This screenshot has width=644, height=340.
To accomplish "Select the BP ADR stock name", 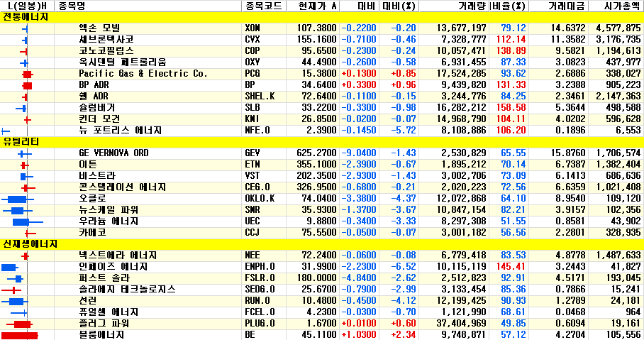I will click(94, 84).
